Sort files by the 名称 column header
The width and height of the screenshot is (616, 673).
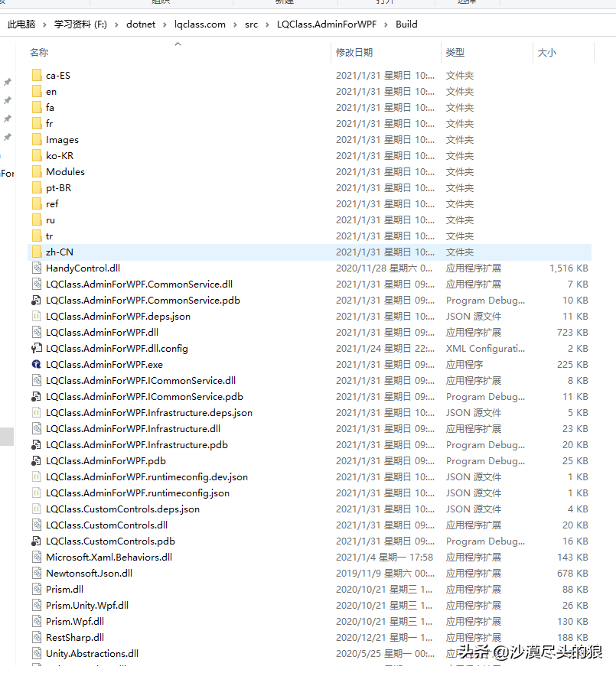[39, 52]
